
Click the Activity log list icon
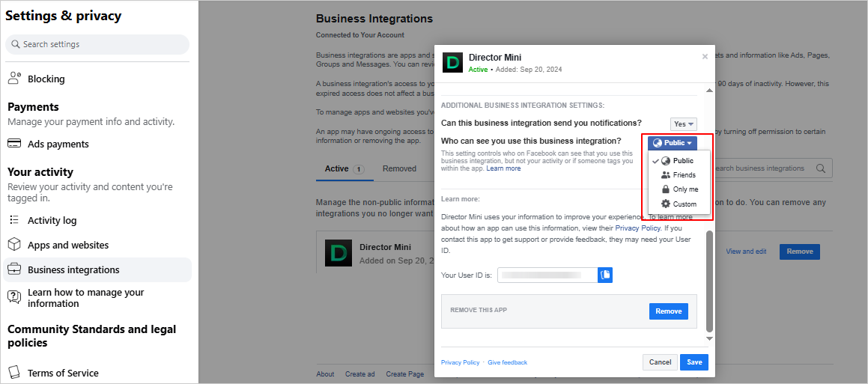click(x=14, y=220)
